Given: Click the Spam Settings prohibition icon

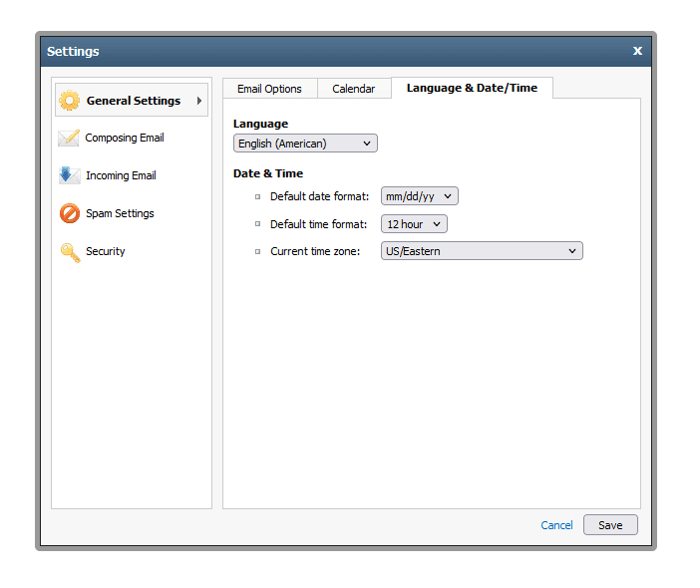Looking at the screenshot, I should pyautogui.click(x=69, y=214).
